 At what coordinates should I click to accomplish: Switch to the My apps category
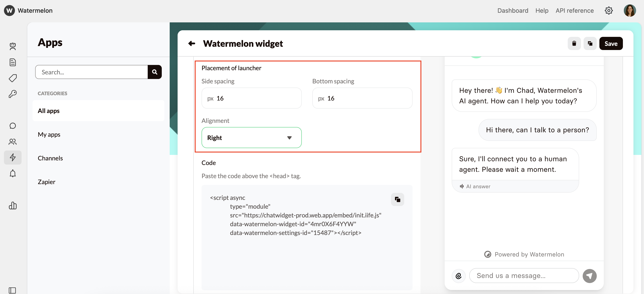(49, 134)
